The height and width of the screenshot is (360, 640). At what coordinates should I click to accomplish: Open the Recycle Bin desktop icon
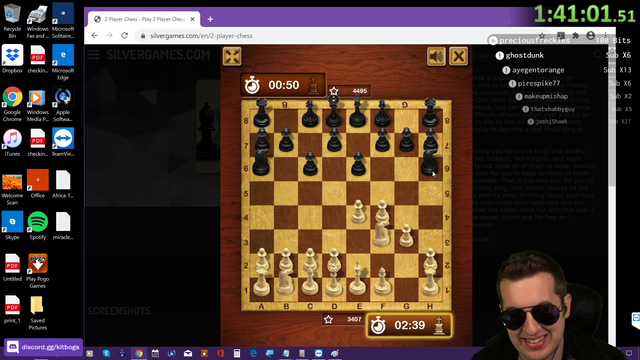click(12, 21)
